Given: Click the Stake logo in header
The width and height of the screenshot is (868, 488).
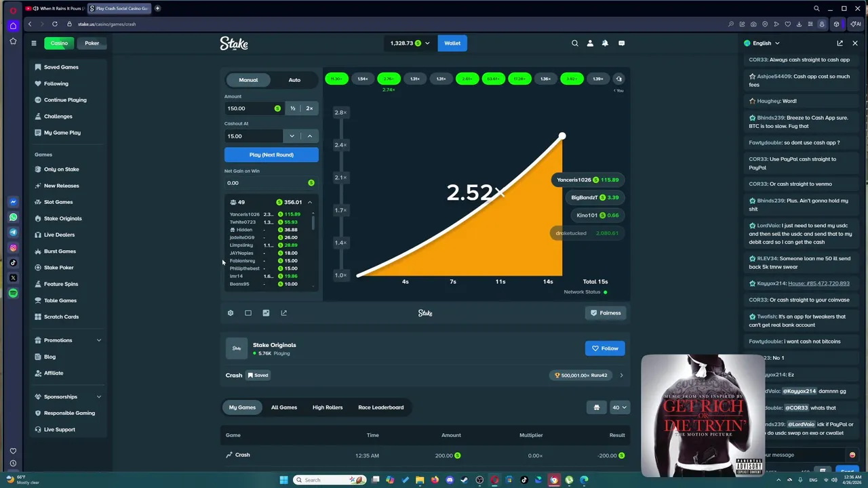Looking at the screenshot, I should point(234,43).
